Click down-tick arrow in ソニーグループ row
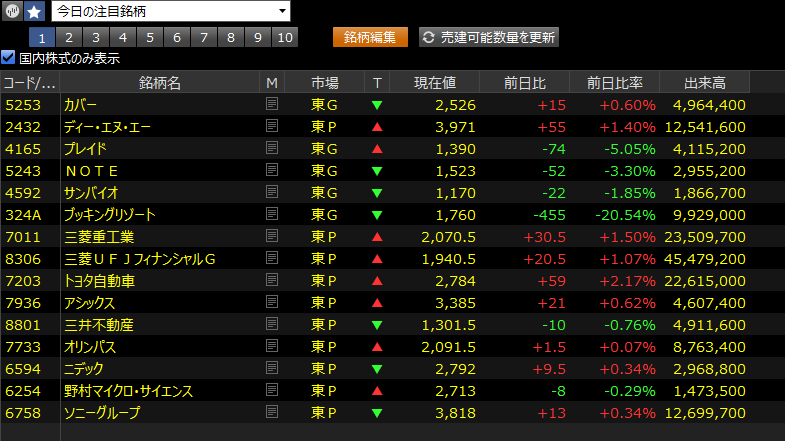 click(377, 413)
